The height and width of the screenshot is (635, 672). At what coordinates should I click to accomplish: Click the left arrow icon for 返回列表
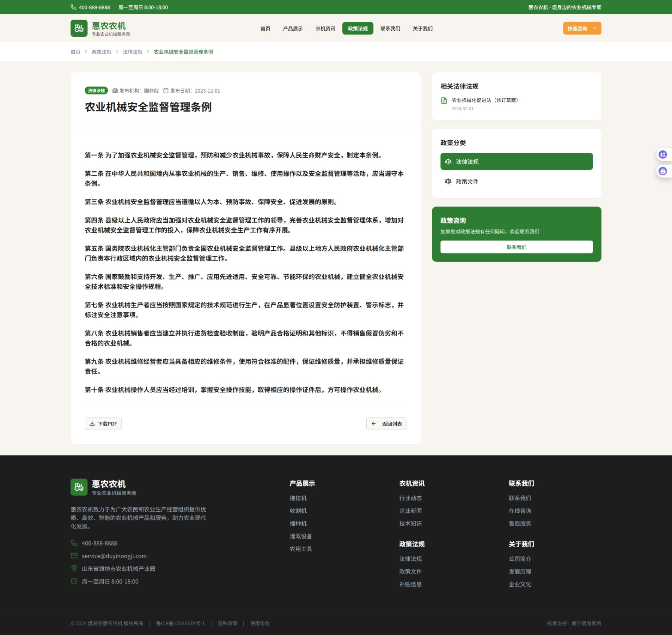[x=373, y=424]
